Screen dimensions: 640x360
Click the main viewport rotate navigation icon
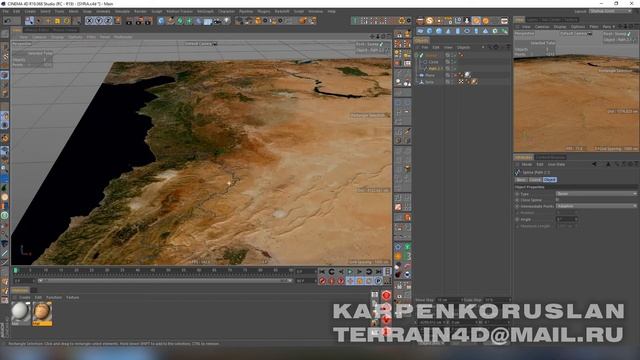(383, 37)
